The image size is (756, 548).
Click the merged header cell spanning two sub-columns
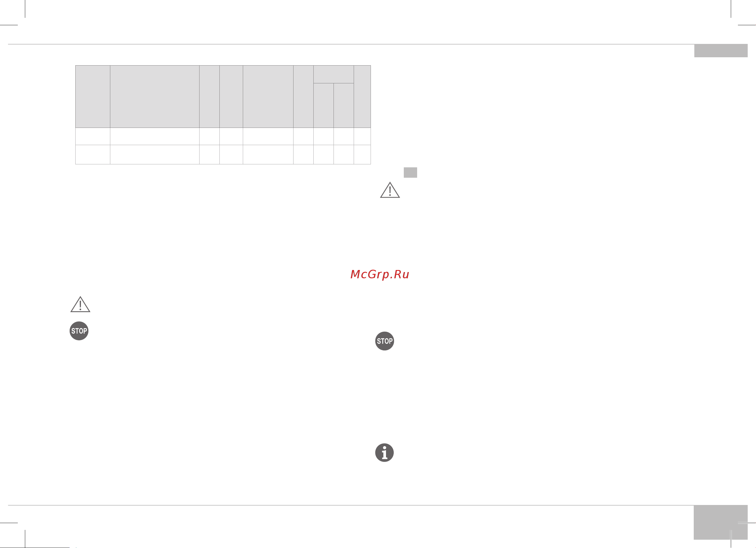pos(334,74)
